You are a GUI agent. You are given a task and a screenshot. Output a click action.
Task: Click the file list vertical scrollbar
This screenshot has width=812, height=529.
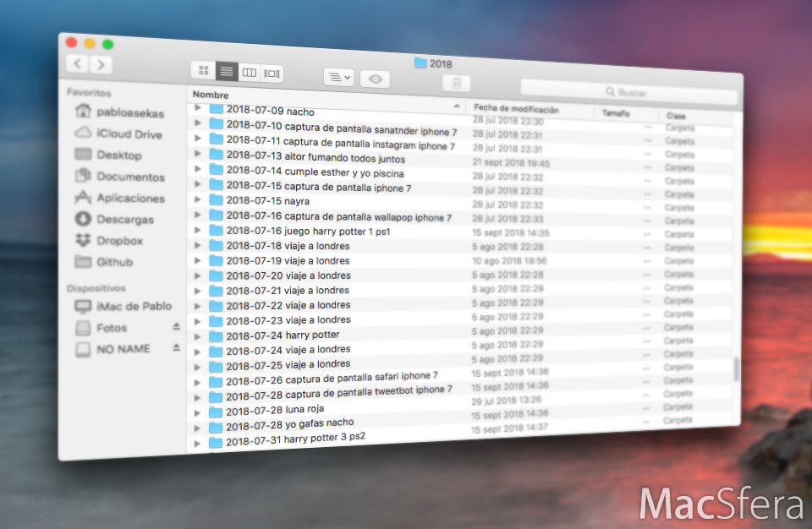737,369
